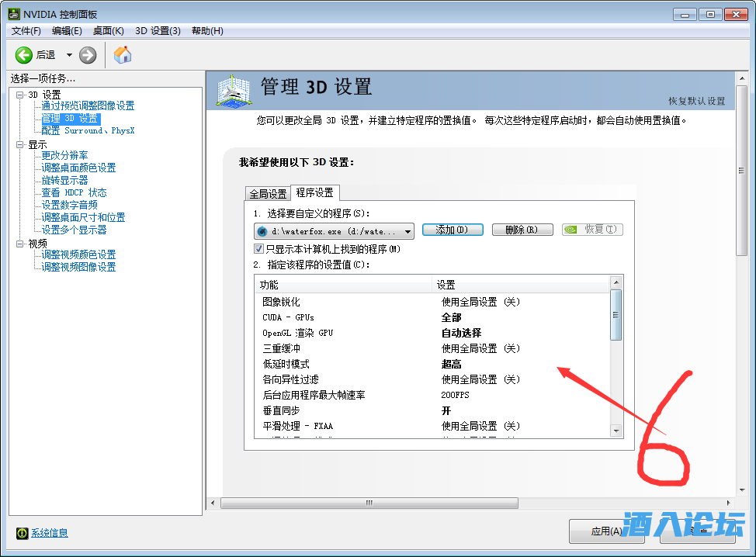This screenshot has height=557, width=756.
Task: Open 系统信息 link
Action: 50,533
